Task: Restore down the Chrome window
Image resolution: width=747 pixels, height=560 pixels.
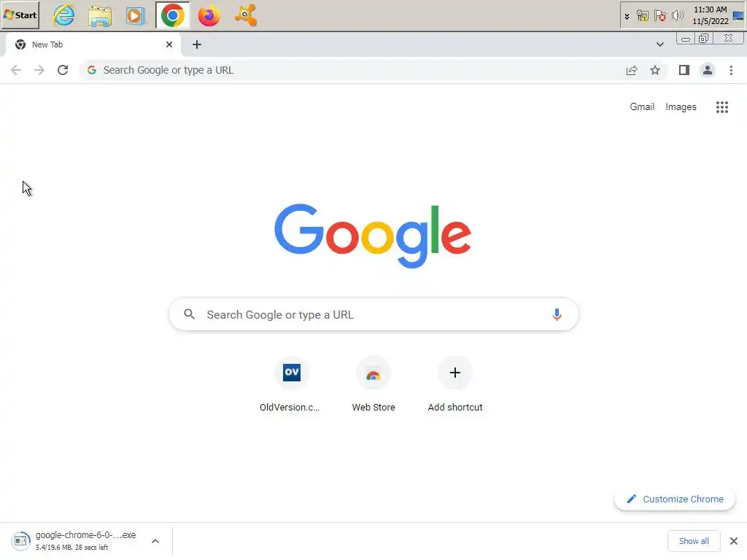Action: (x=704, y=39)
